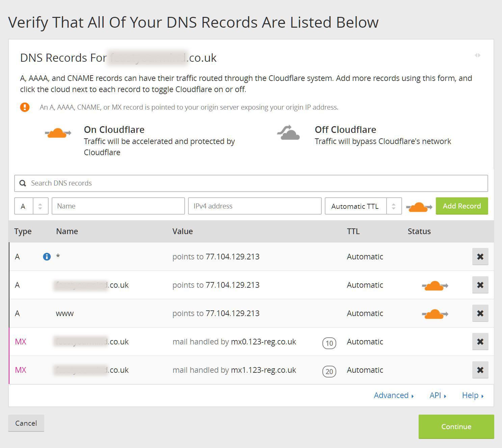The image size is (502, 448).
Task: Click the Add Record button
Action: (462, 206)
